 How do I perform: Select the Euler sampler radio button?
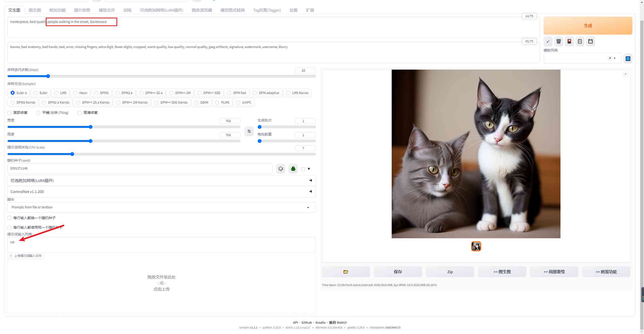(36, 93)
